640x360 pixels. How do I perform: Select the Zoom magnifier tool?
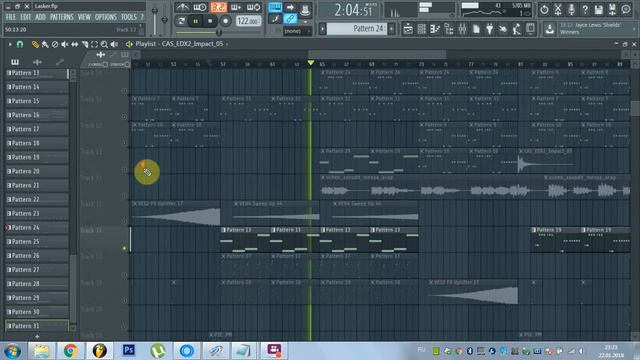point(104,44)
